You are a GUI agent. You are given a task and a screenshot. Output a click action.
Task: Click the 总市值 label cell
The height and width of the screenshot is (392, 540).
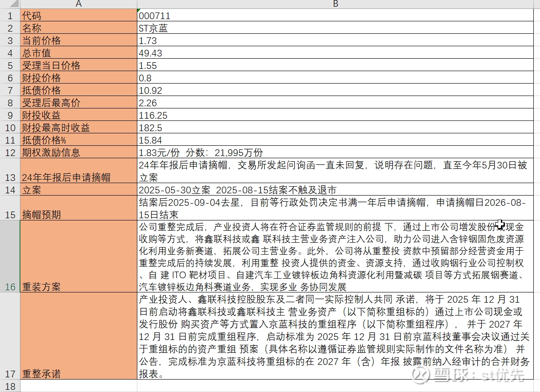point(79,52)
